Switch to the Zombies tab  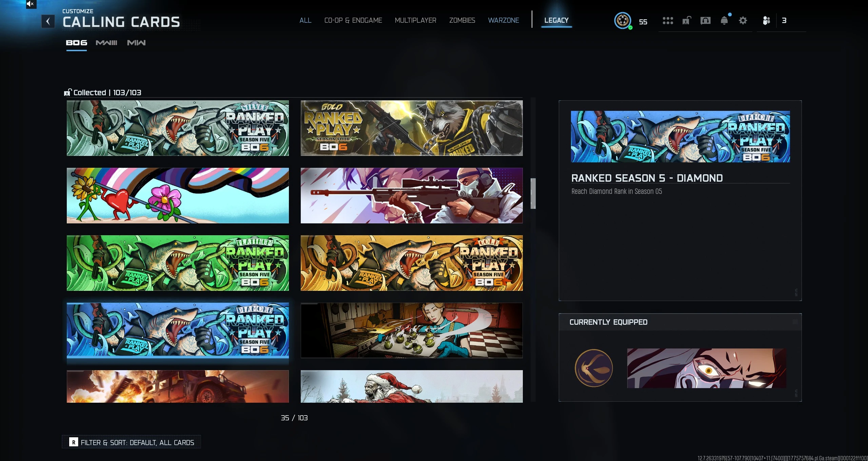pyautogui.click(x=462, y=20)
